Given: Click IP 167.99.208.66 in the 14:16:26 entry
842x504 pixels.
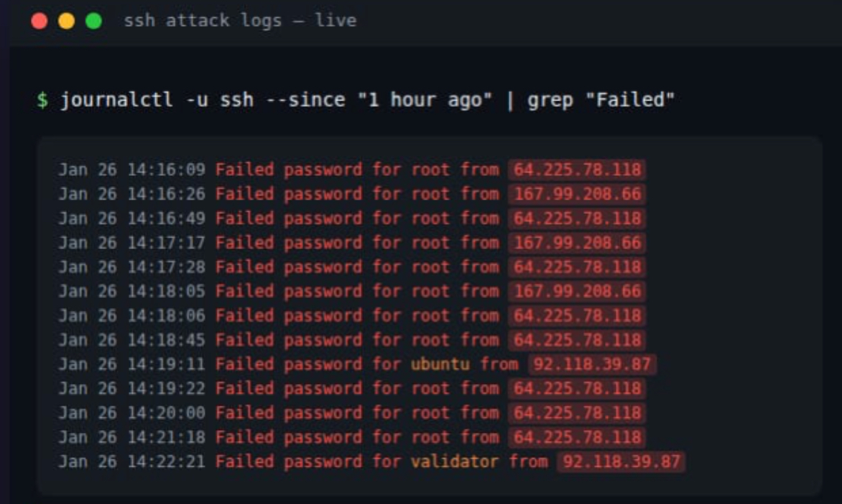Looking at the screenshot, I should click(x=577, y=195).
